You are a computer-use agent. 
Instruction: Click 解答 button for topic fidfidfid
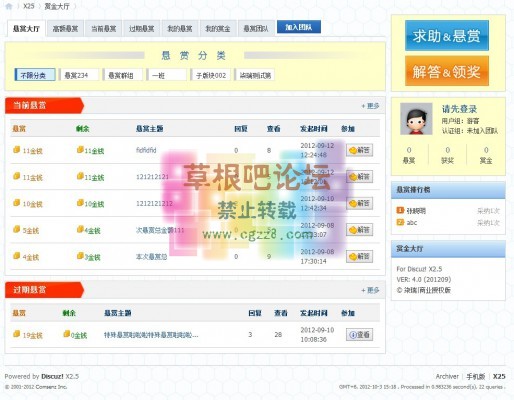[359, 150]
